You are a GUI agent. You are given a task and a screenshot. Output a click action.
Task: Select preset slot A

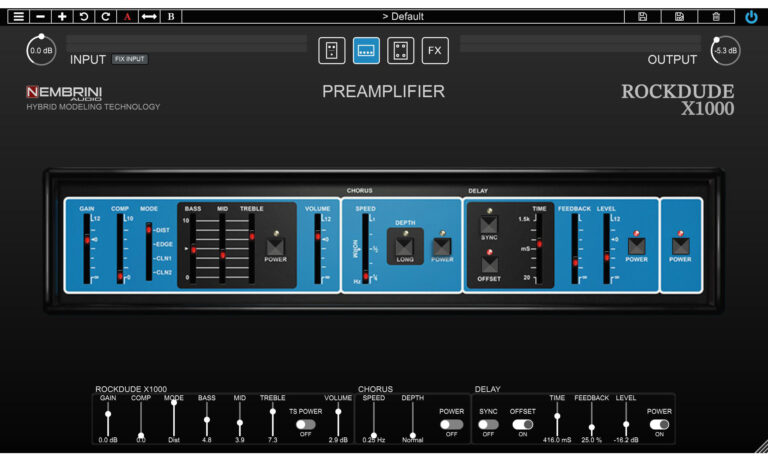point(127,16)
